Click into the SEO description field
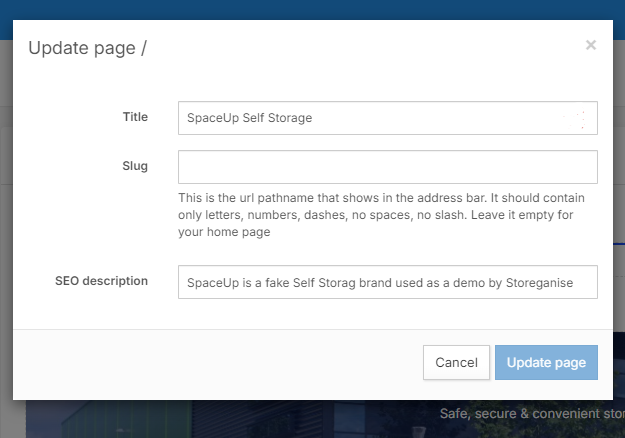 click(x=387, y=282)
